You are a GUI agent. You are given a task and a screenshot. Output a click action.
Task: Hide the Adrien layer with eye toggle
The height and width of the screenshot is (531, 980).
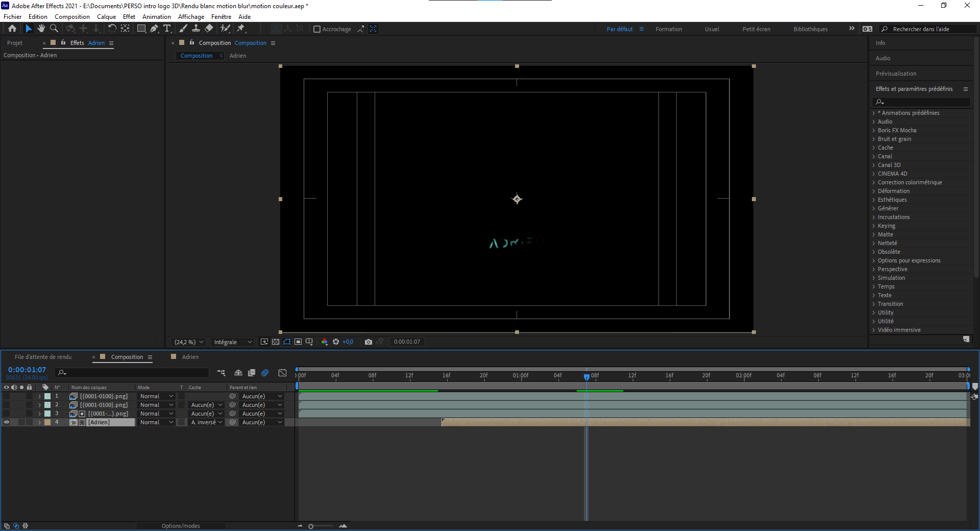(x=7, y=422)
